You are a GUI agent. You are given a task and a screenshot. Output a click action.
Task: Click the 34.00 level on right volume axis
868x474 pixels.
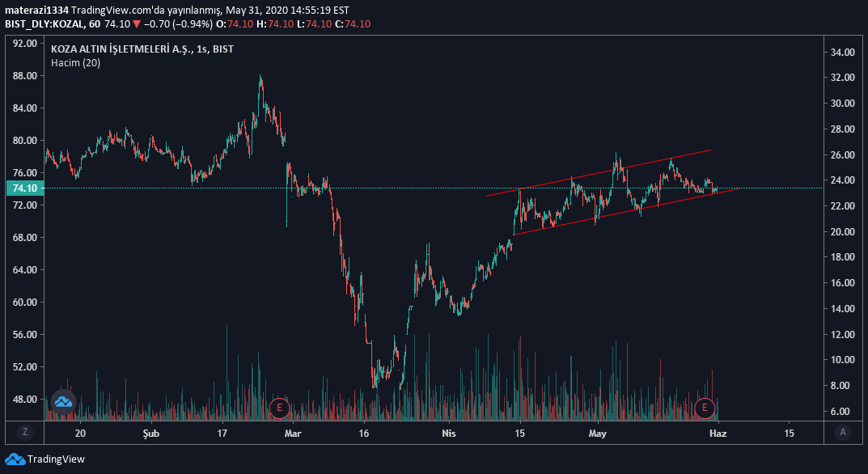[x=843, y=53]
